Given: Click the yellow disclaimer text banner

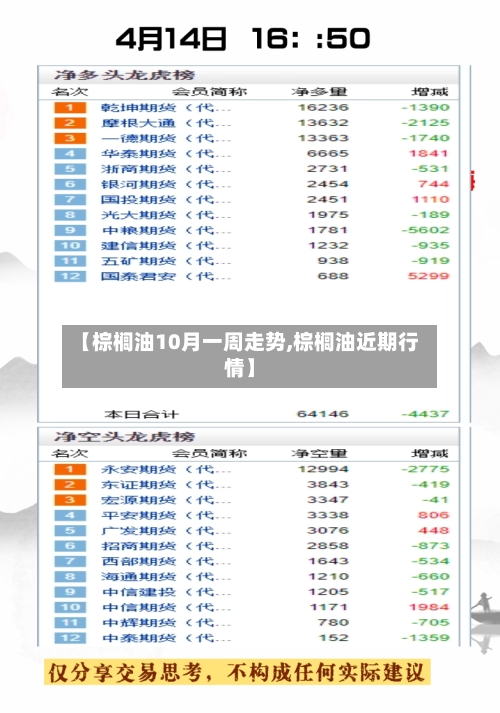Looking at the screenshot, I should click(237, 673).
